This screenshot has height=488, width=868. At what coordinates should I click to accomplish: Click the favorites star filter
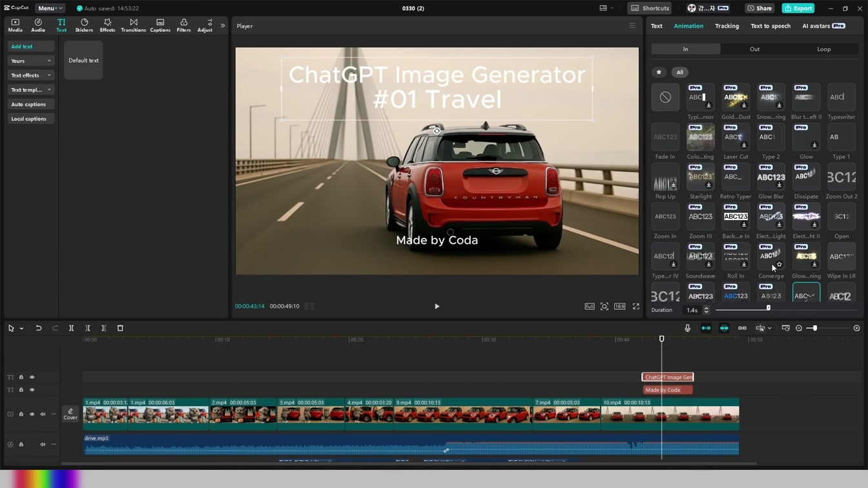659,72
